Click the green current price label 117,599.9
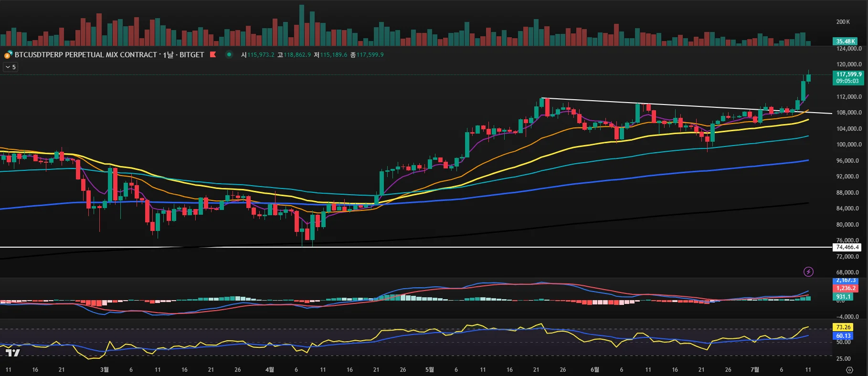The height and width of the screenshot is (376, 868). coord(849,74)
